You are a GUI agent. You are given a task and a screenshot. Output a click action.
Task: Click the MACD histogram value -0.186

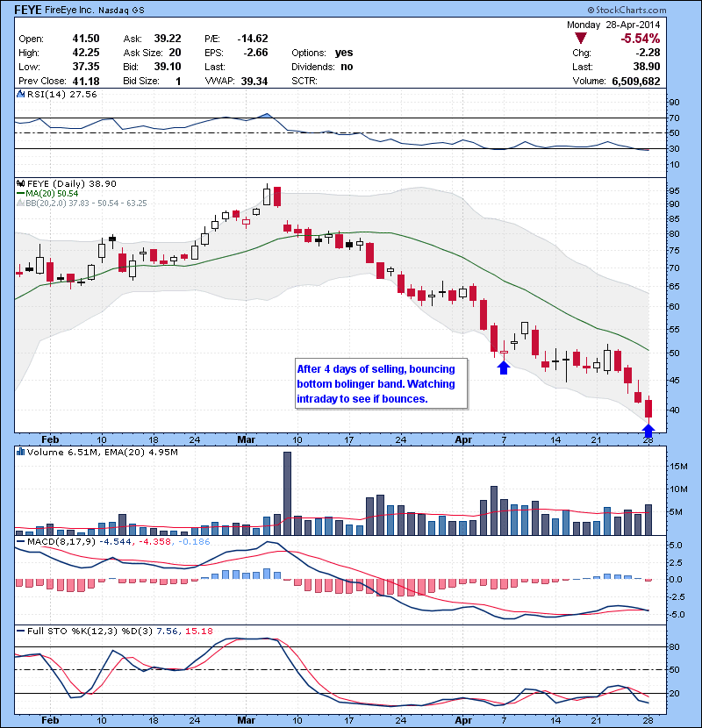coord(193,541)
